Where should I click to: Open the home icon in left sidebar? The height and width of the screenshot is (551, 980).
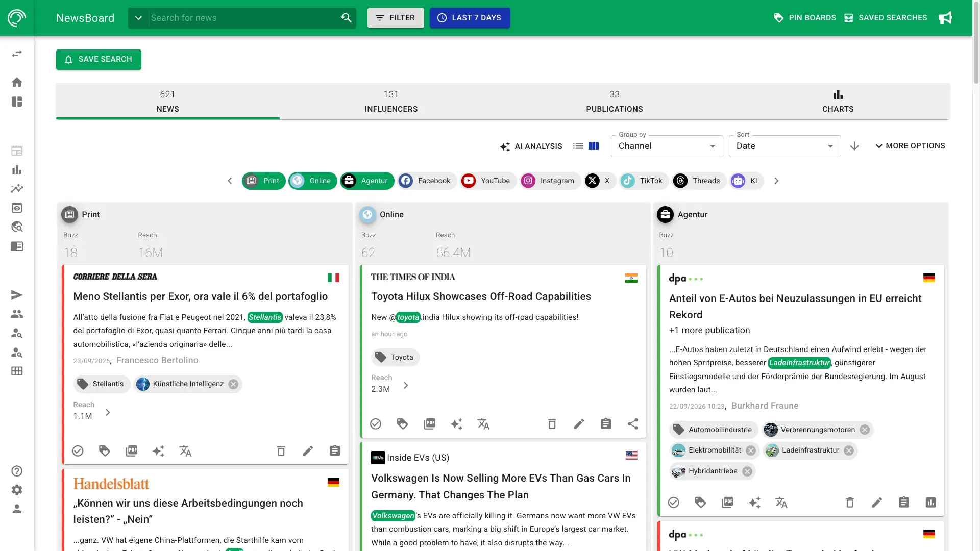click(x=17, y=82)
